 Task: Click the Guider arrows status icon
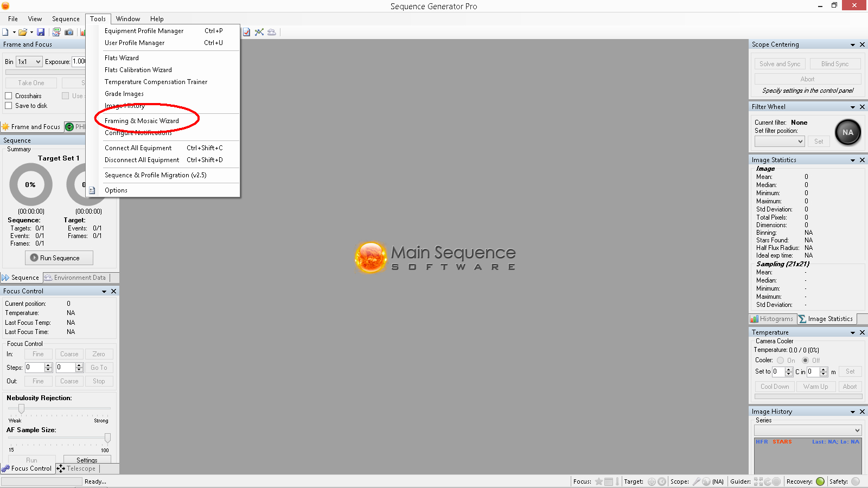point(758,481)
